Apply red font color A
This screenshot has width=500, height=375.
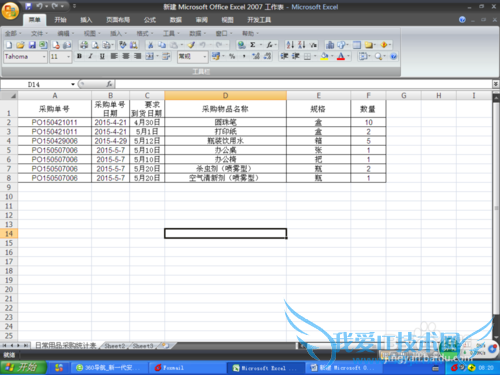(x=341, y=56)
